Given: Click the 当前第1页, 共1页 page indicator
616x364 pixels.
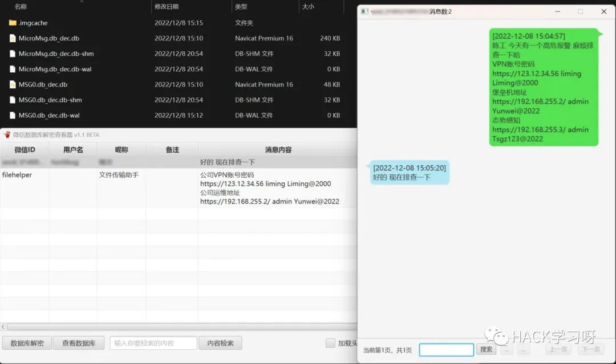Looking at the screenshot, I should [387, 350].
